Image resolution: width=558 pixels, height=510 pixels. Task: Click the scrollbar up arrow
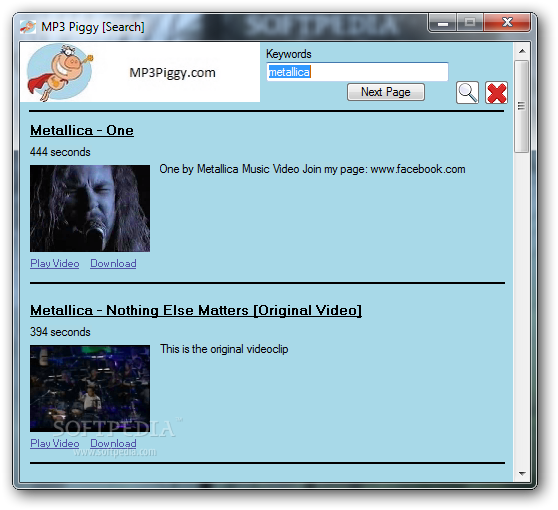tap(522, 51)
